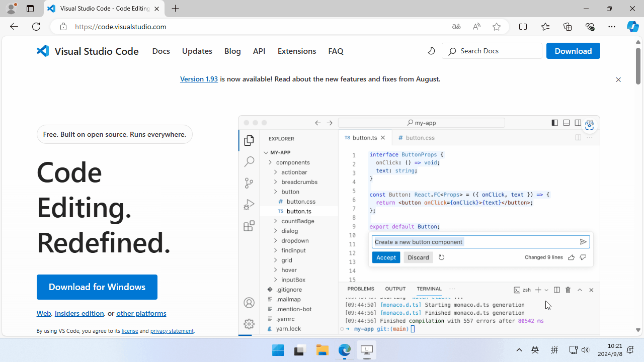Click the Download for Windows button
Image resolution: width=644 pixels, height=362 pixels.
(x=97, y=287)
